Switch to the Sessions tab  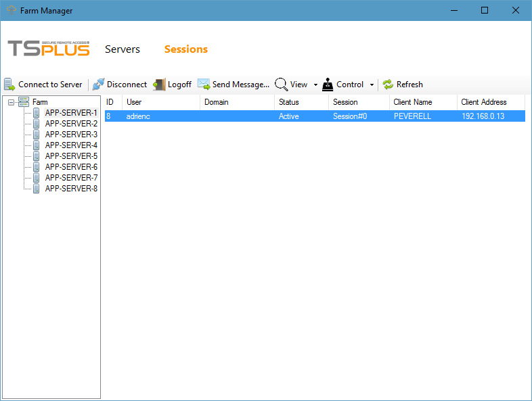tap(185, 49)
